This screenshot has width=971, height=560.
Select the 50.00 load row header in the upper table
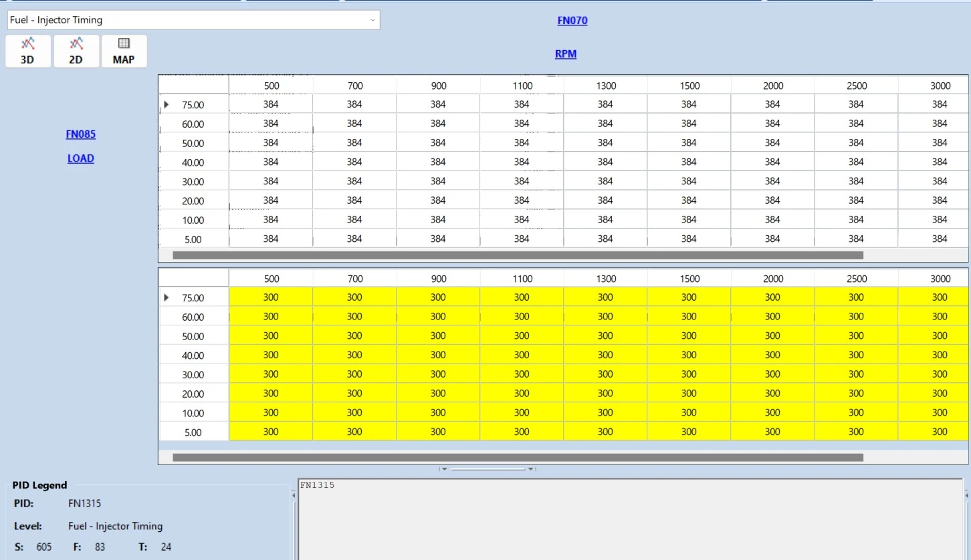click(x=194, y=143)
